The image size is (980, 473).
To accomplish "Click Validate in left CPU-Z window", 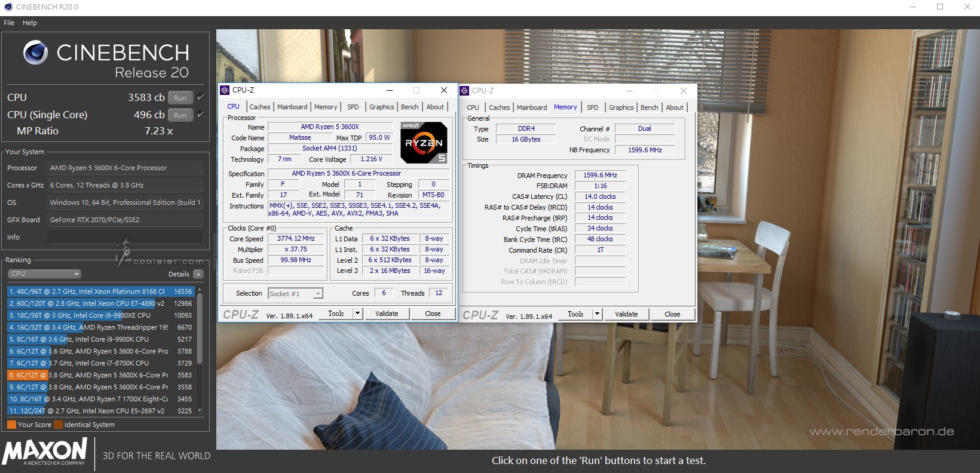I will coord(387,314).
